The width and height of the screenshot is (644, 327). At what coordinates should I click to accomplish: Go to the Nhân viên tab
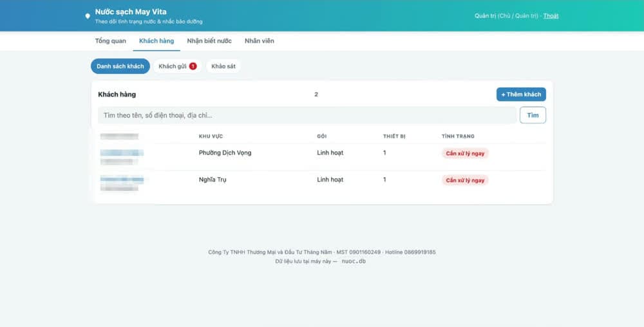[260, 41]
